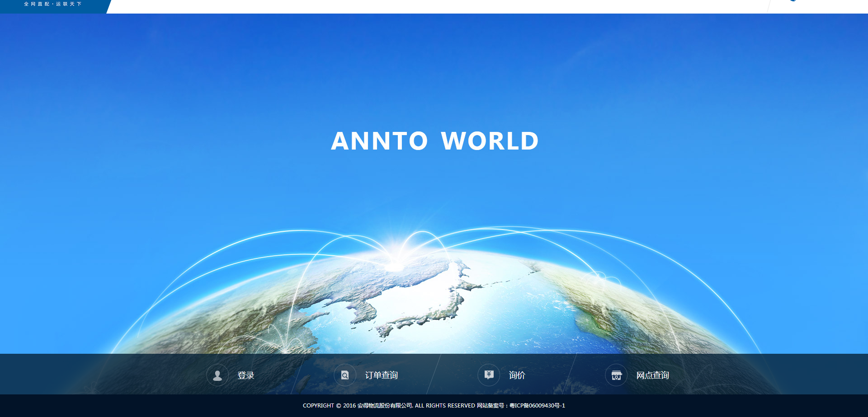This screenshot has height=417, width=868.
Task: Open the 网点查询 outlet search link
Action: 653,375
